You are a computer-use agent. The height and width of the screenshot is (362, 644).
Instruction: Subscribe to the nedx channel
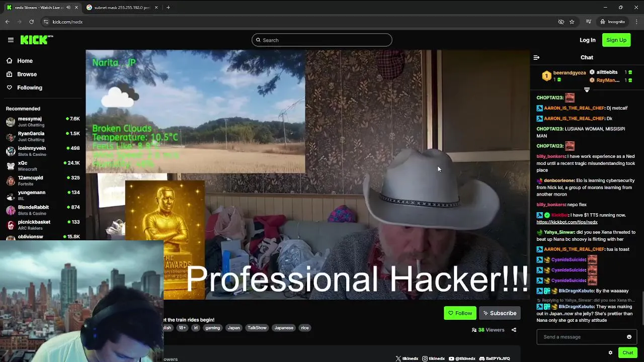tap(500, 313)
